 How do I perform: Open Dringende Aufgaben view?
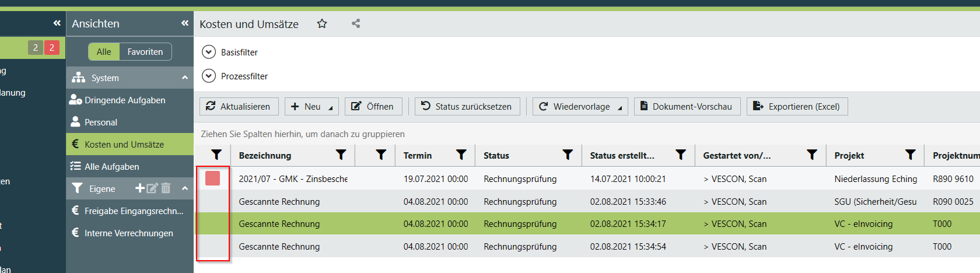click(x=125, y=100)
